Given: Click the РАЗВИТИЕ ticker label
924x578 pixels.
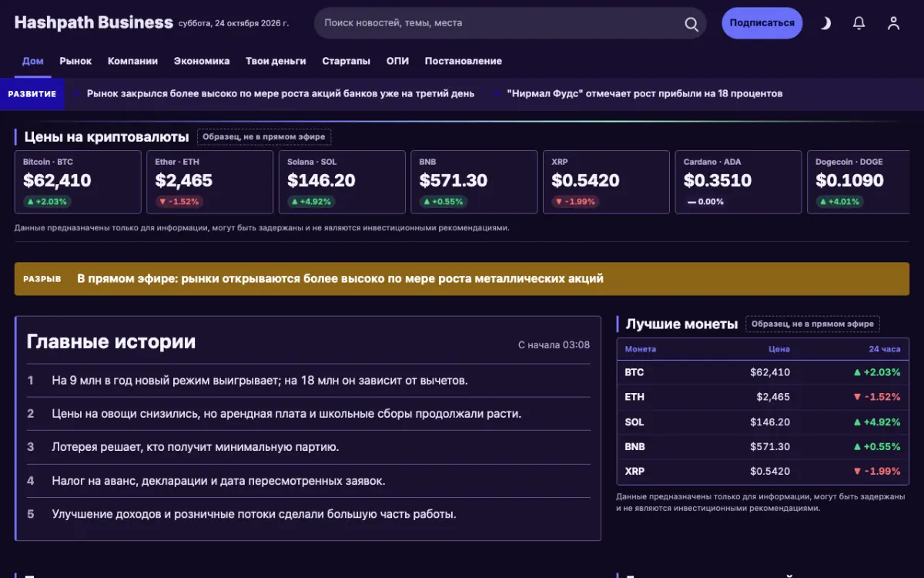Looking at the screenshot, I should (x=32, y=94).
